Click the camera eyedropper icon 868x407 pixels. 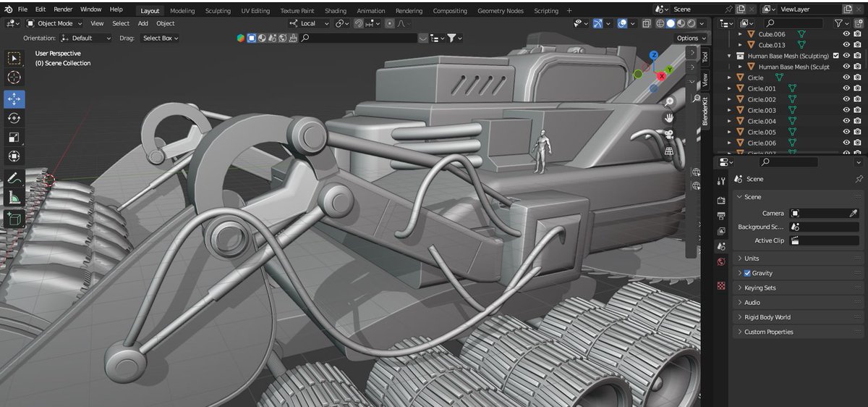click(x=854, y=214)
